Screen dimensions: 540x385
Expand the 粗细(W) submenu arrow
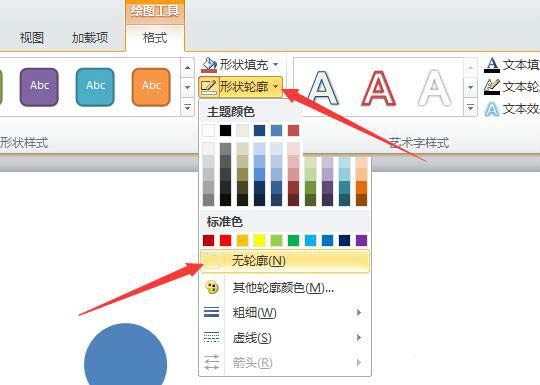(359, 312)
